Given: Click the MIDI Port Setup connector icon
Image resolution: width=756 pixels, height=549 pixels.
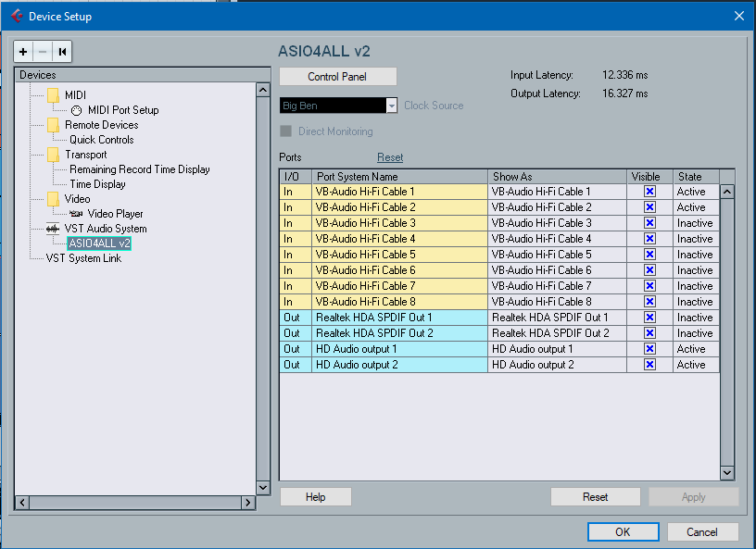Looking at the screenshot, I should pos(77,110).
